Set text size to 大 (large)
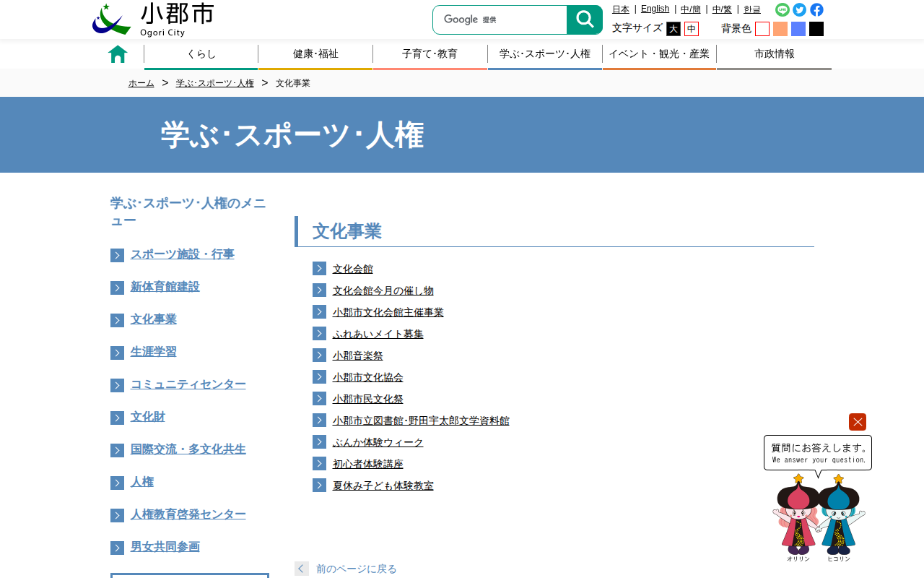 pos(673,29)
